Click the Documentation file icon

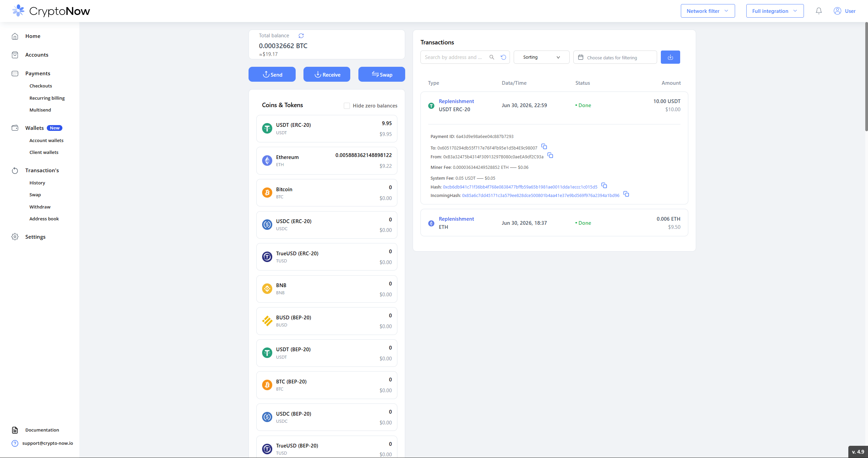[x=15, y=430]
